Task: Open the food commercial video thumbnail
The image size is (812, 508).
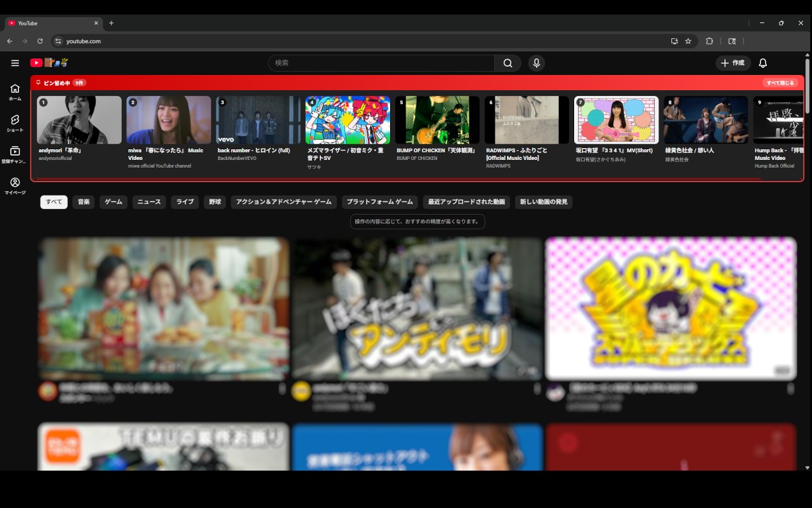Action: coord(164,309)
